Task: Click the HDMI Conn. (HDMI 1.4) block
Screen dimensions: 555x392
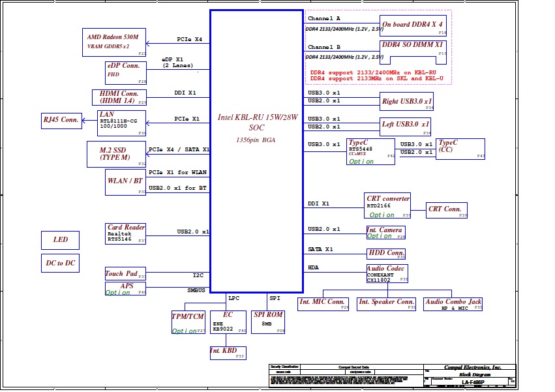Action: pyautogui.click(x=119, y=97)
